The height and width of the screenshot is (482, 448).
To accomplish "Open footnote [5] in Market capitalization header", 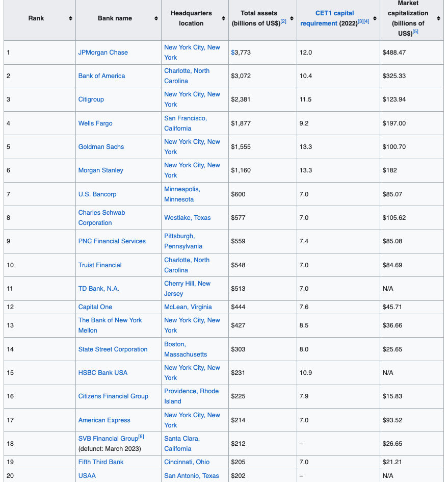I will click(415, 31).
